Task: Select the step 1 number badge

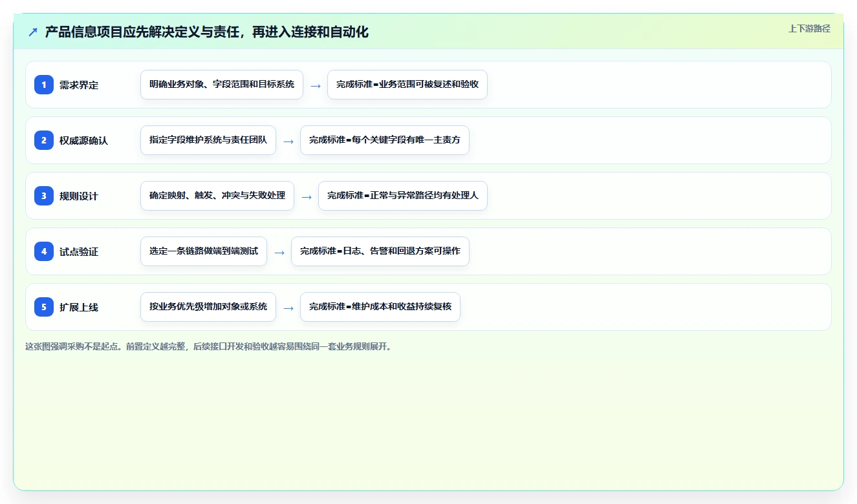Action: click(x=44, y=85)
